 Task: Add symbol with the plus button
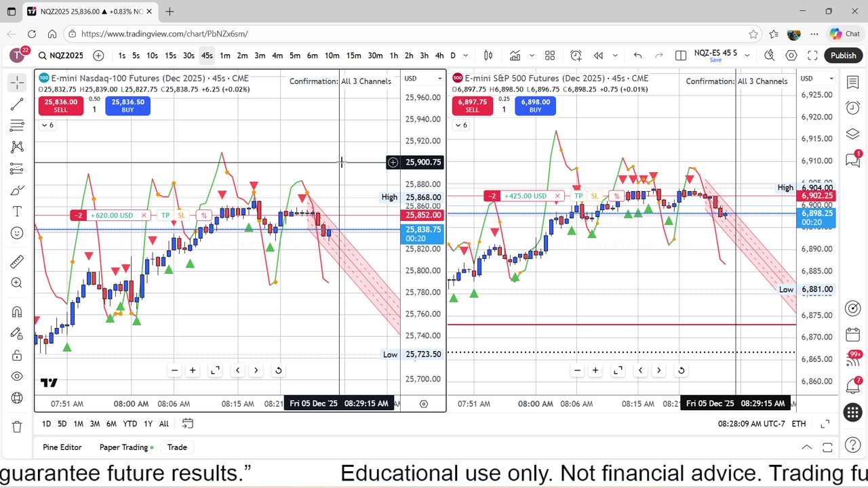pyautogui.click(x=99, y=56)
